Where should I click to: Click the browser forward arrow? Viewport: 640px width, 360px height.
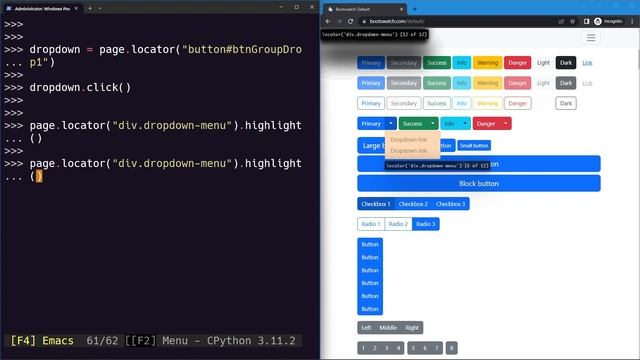339,21
